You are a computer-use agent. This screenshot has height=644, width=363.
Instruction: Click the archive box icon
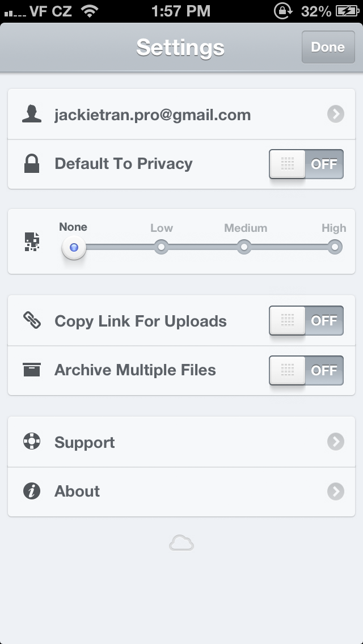point(32,370)
